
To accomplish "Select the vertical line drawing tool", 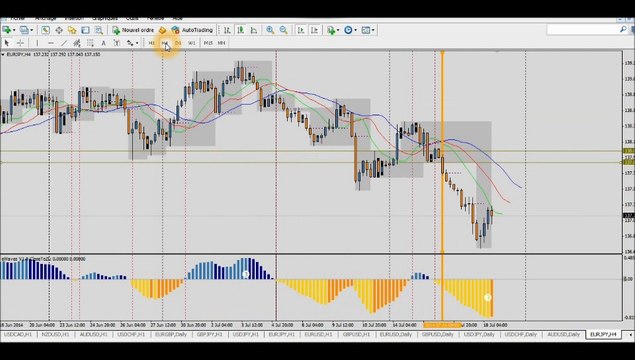I will pos(37,43).
